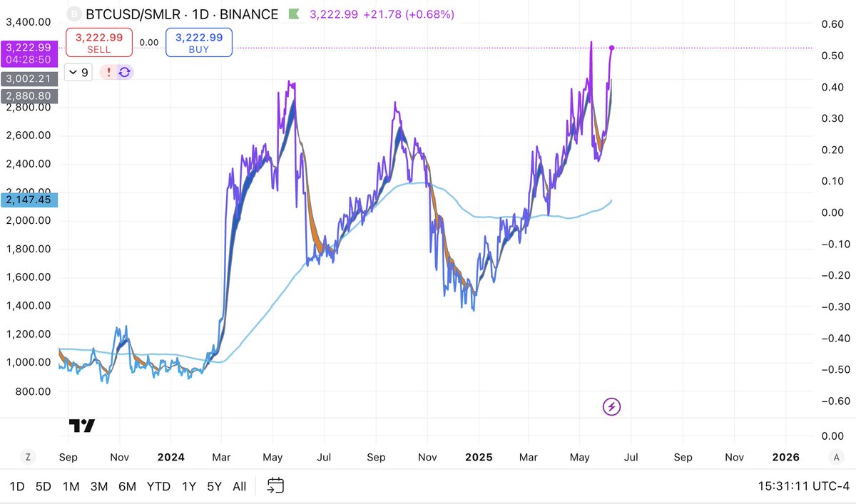Expand the indicators legend showing 9
Screen dimensions: 856x504
(x=78, y=72)
